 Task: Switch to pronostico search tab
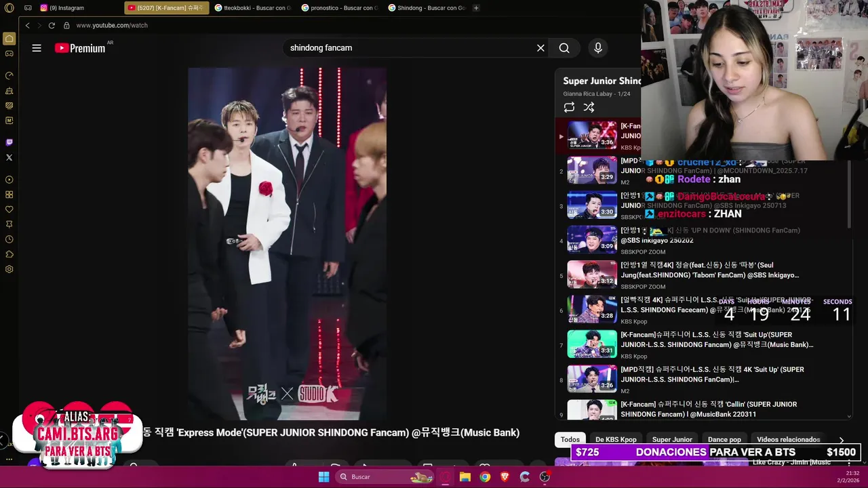(340, 8)
